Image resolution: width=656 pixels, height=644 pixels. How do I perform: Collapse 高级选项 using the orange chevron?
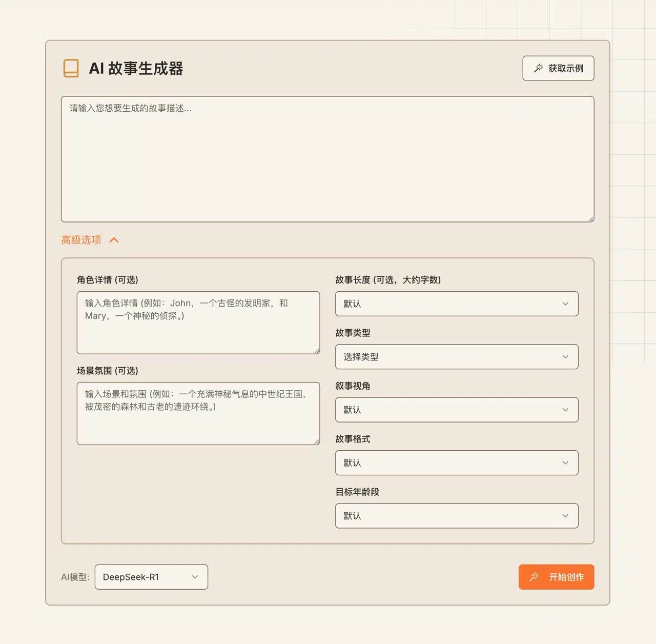(114, 240)
